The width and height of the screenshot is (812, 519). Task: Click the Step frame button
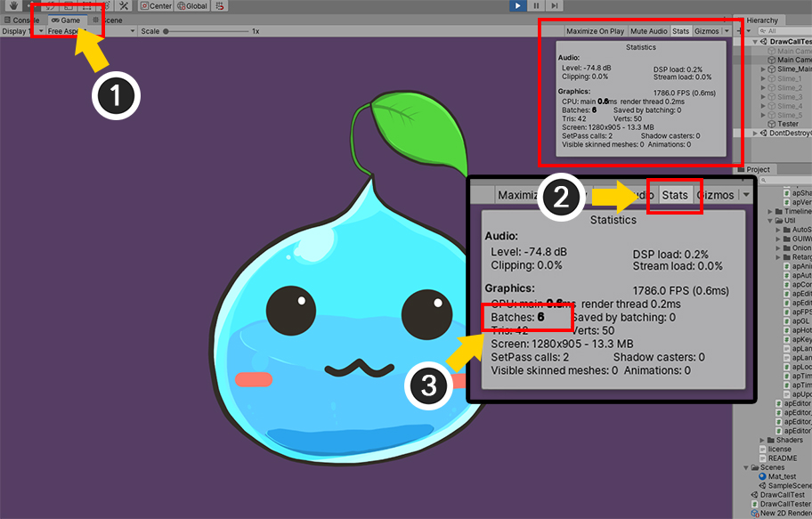(554, 5)
